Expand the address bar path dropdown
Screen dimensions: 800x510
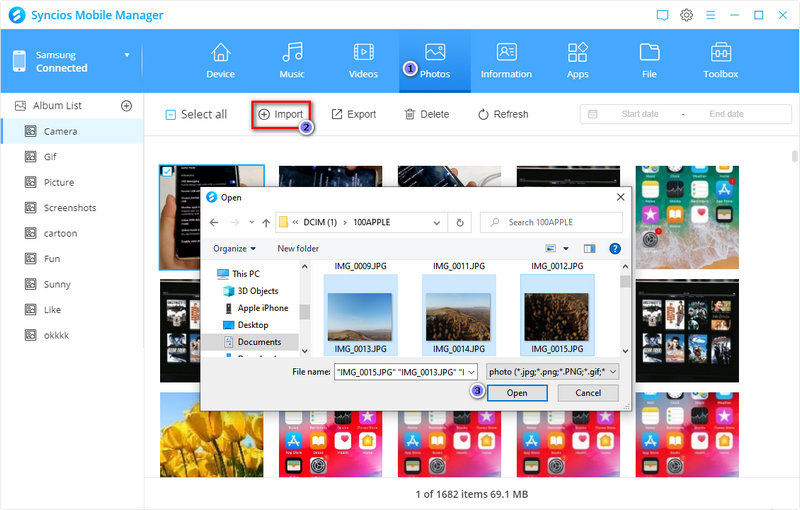pyautogui.click(x=437, y=222)
